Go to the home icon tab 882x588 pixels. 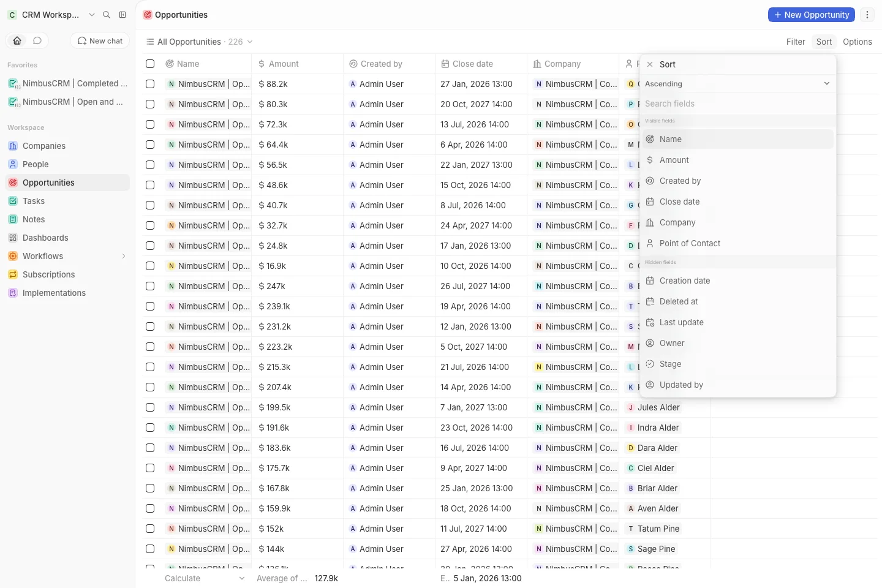pyautogui.click(x=17, y=40)
